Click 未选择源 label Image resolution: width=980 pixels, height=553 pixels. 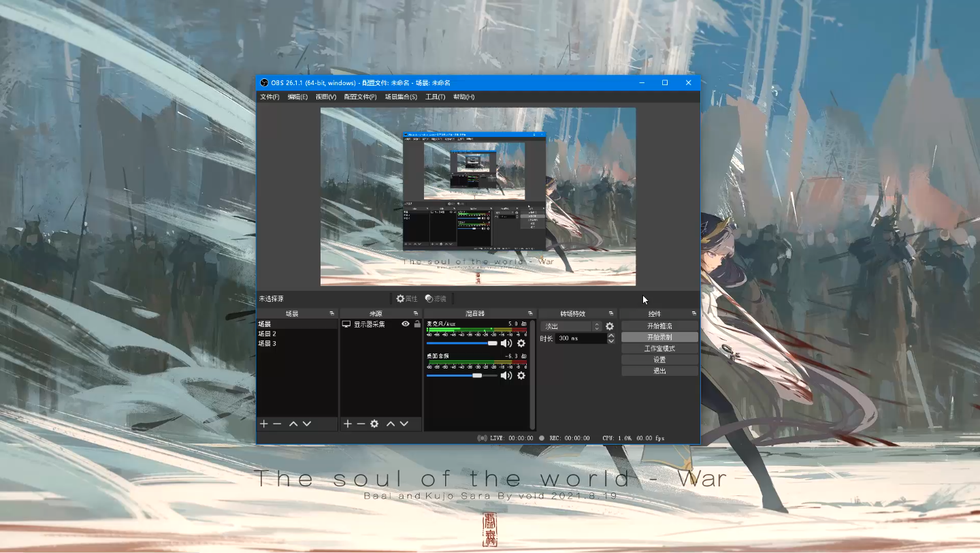[271, 298]
